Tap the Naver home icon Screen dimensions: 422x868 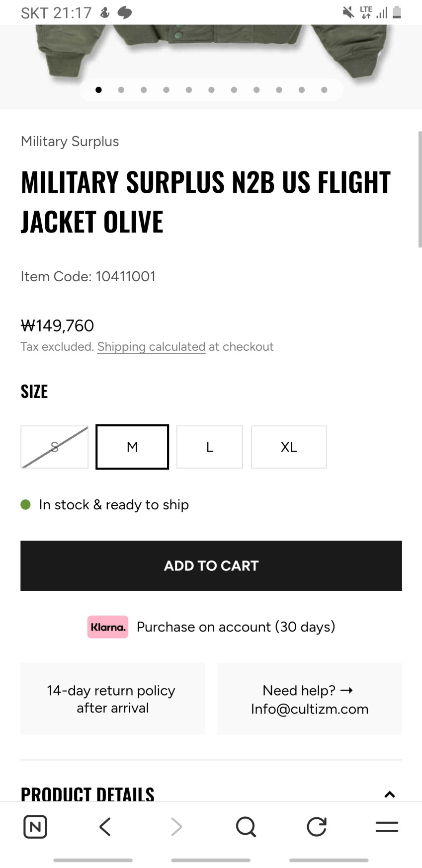[x=35, y=827]
